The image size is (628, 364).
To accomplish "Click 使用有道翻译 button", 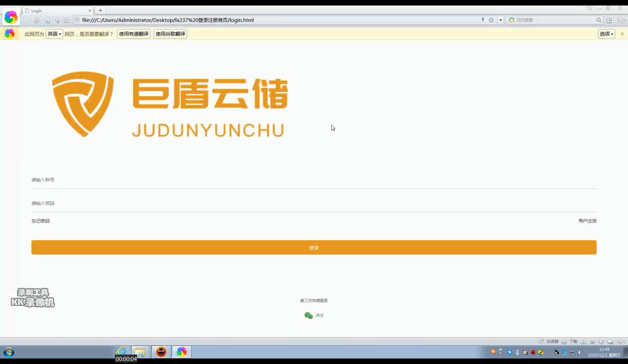I will click(x=134, y=34).
